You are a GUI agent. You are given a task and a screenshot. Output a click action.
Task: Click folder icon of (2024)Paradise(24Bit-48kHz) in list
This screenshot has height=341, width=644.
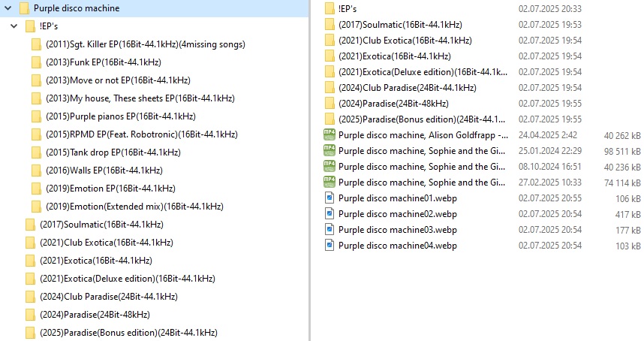point(330,103)
